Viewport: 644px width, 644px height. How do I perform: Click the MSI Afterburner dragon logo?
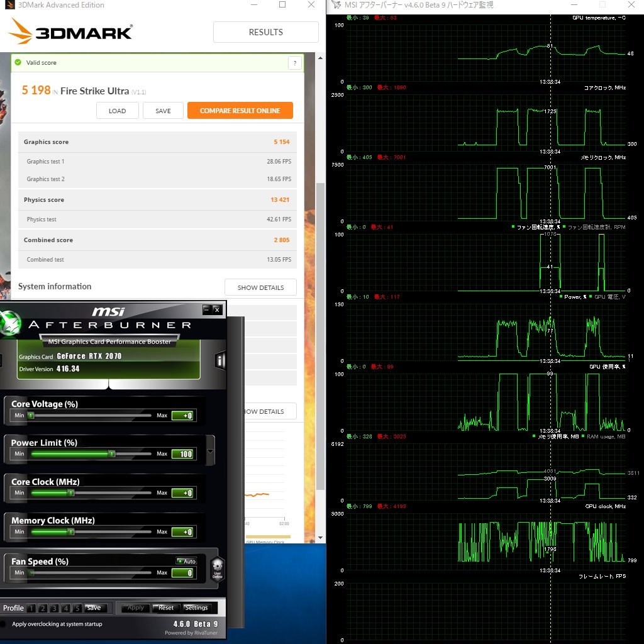pyautogui.click(x=10, y=323)
